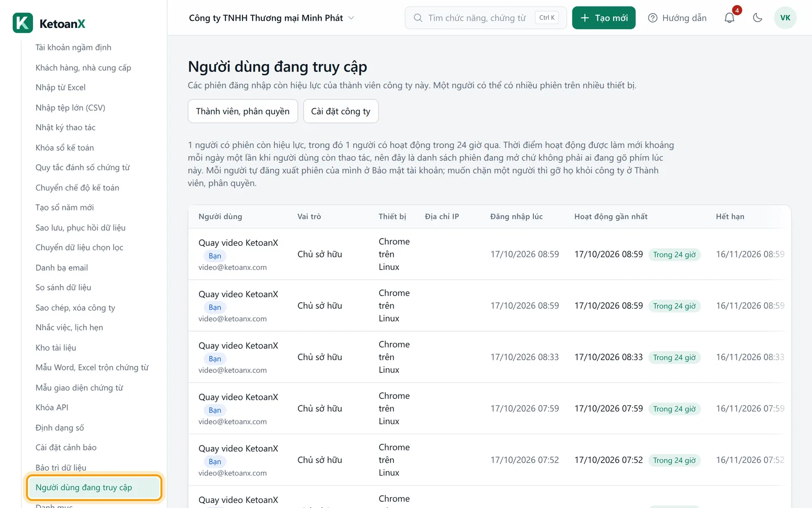
Task: Open Cài đặt cảnh báo
Action: tap(66, 448)
